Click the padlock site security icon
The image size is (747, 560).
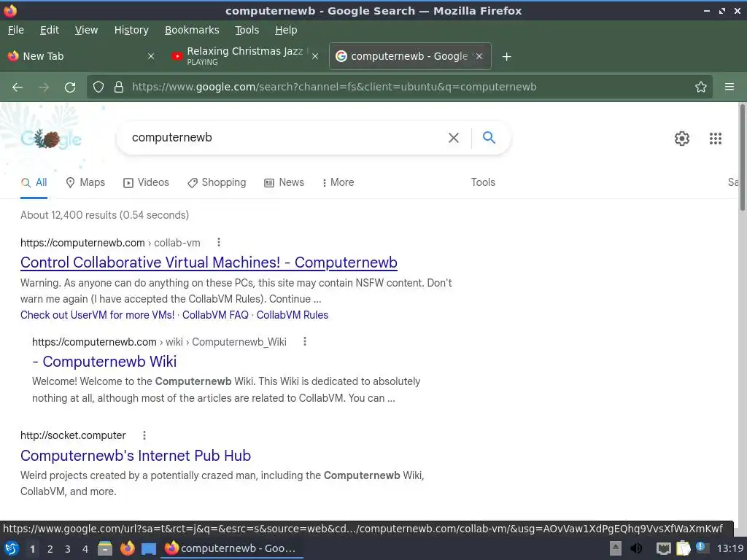coord(119,87)
